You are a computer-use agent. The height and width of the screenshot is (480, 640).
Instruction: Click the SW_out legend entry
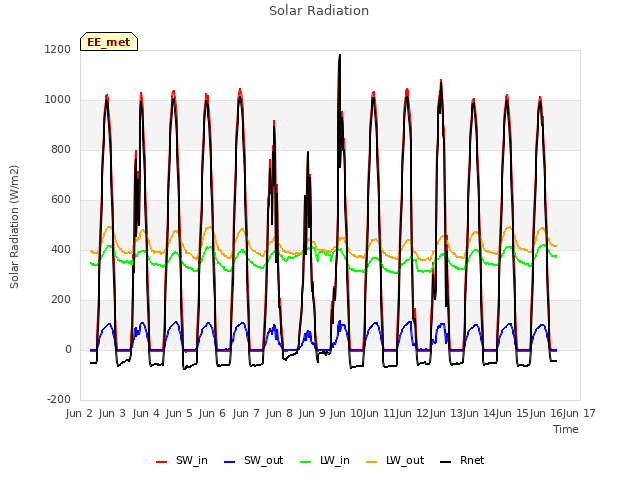point(253,461)
